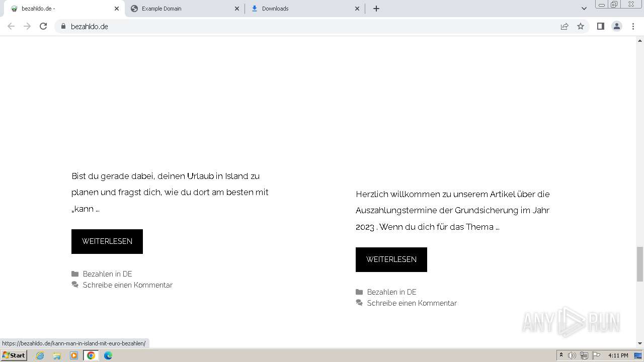Open network status tray icon

pyautogui.click(x=584, y=355)
